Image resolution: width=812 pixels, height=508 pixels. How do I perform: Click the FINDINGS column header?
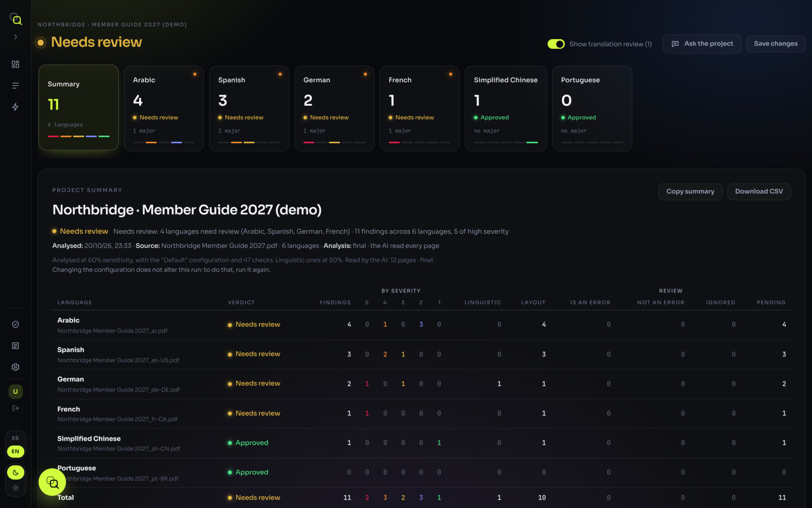click(x=335, y=303)
